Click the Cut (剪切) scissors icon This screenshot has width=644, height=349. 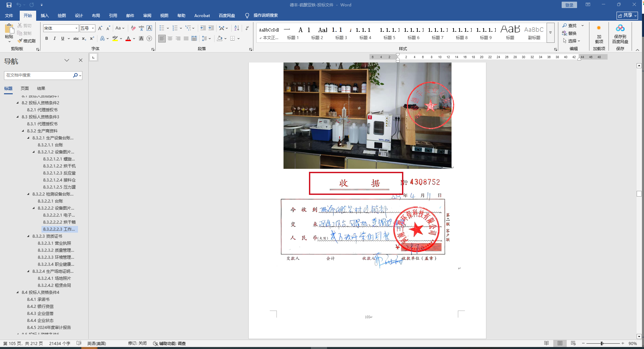point(20,25)
